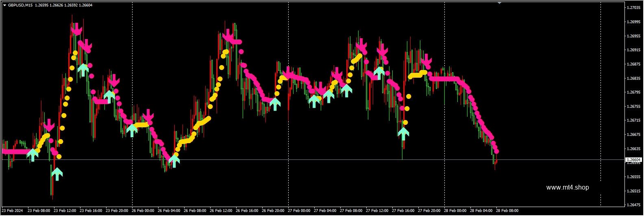
Task: Click the 1.26995 price axis label
Action: click(x=634, y=22)
